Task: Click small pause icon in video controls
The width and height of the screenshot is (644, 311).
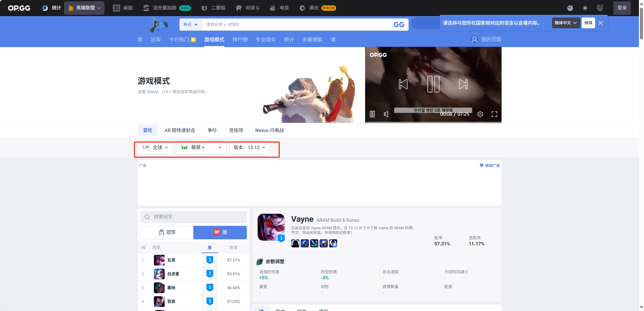Action: [x=372, y=114]
